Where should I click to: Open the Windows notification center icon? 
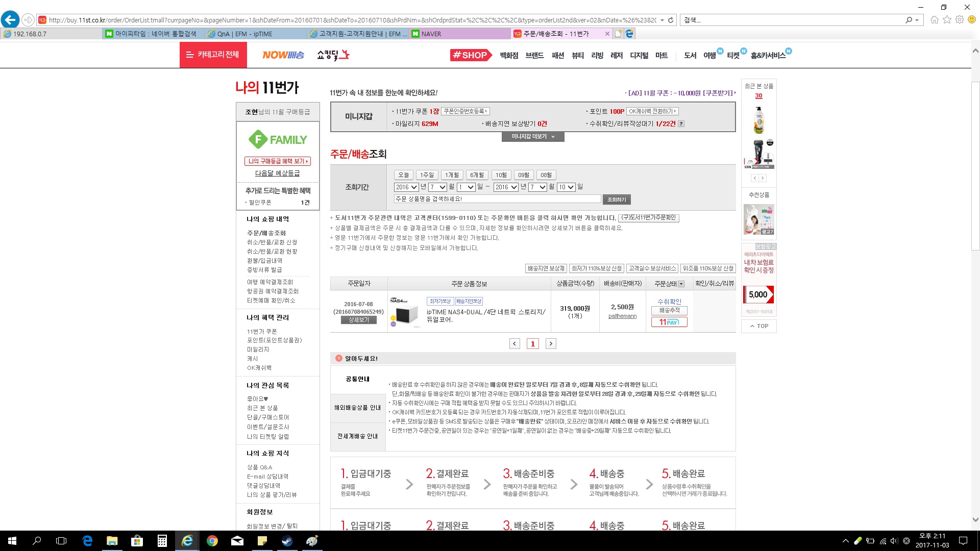pyautogui.click(x=963, y=541)
